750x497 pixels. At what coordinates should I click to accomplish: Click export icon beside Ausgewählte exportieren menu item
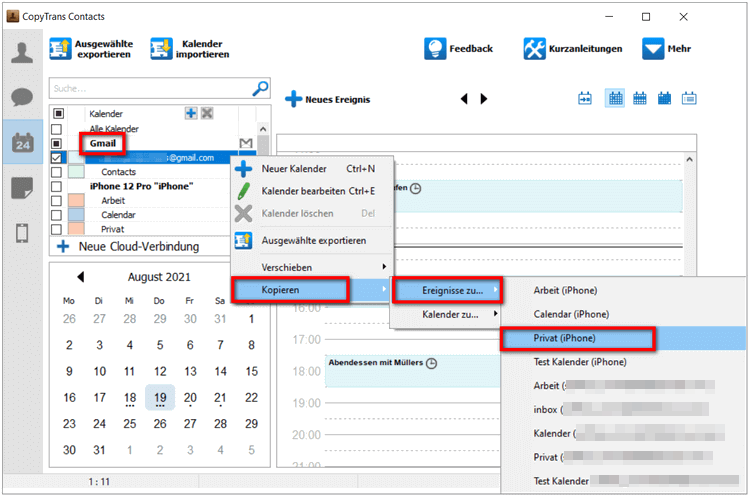(x=243, y=240)
